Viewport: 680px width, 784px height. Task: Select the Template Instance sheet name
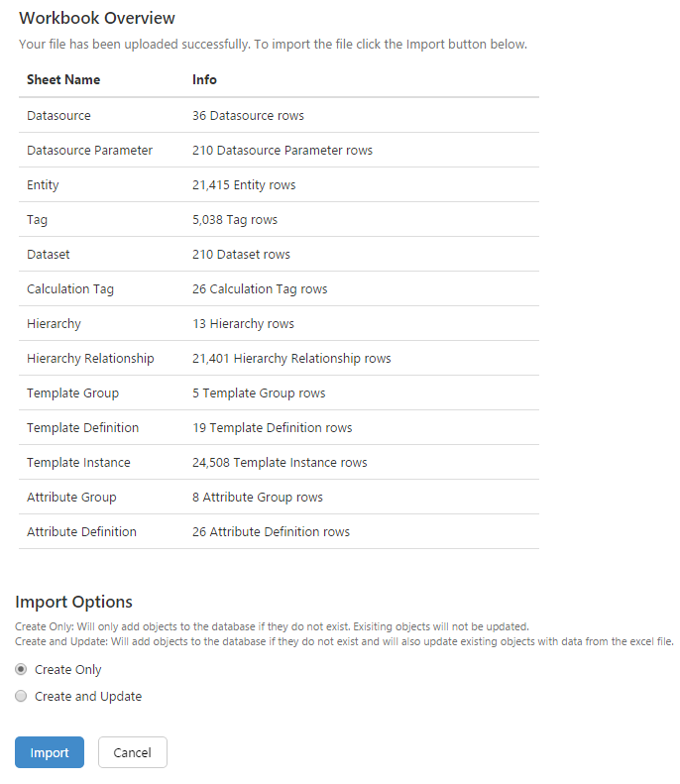pos(78,463)
